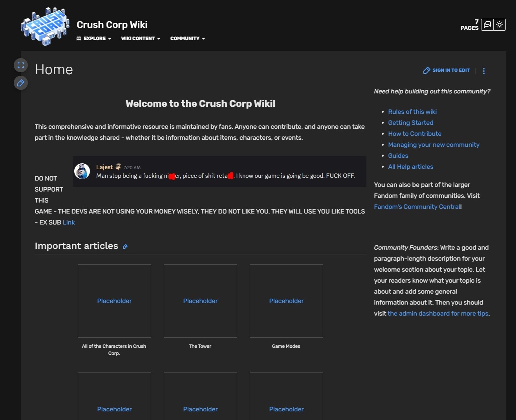Click the 7:20 AM message timestamp
The height and width of the screenshot is (420, 516).
[x=132, y=168]
